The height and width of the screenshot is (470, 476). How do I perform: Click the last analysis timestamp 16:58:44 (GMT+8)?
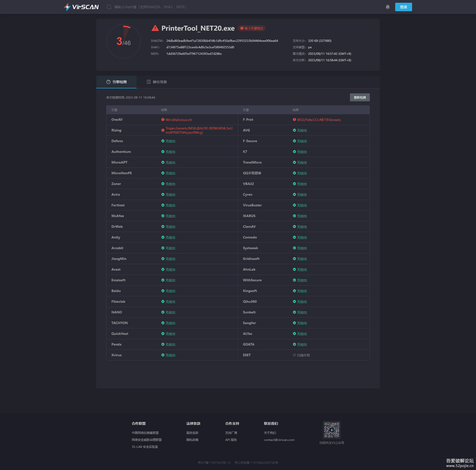point(330,60)
